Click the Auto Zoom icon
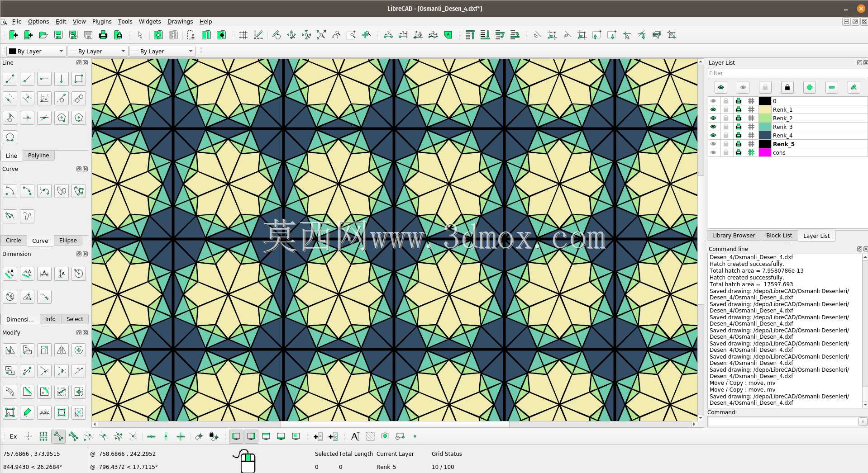The image size is (868, 473). (321, 35)
